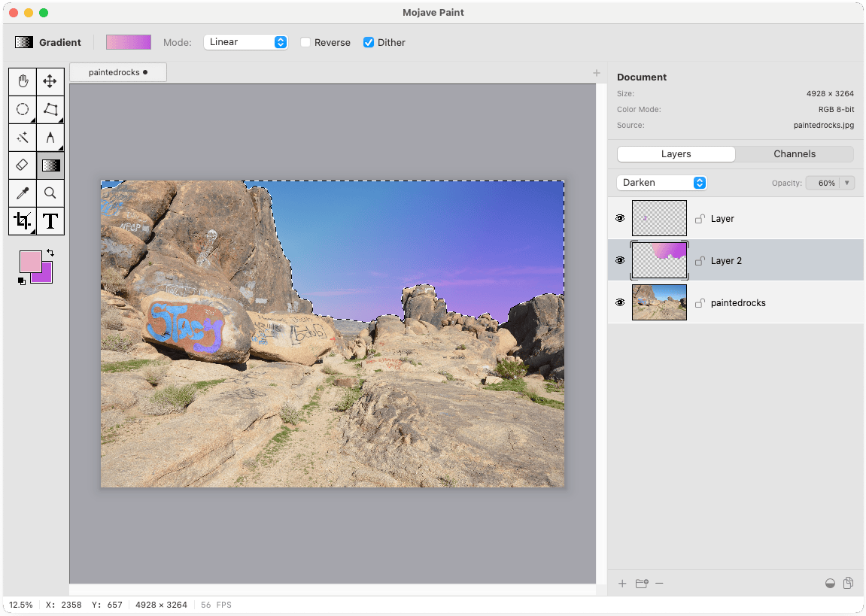The image size is (866, 616).
Task: Add a new layer with plus button
Action: (622, 583)
